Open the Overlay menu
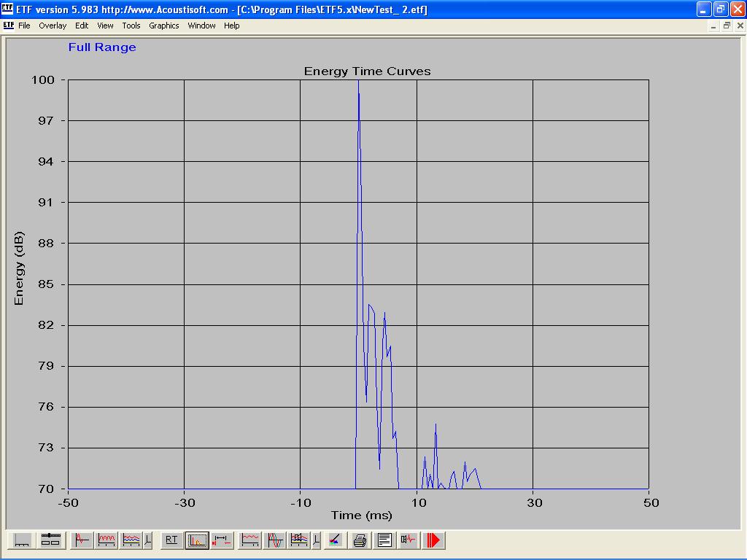The height and width of the screenshot is (560, 747). click(x=53, y=26)
